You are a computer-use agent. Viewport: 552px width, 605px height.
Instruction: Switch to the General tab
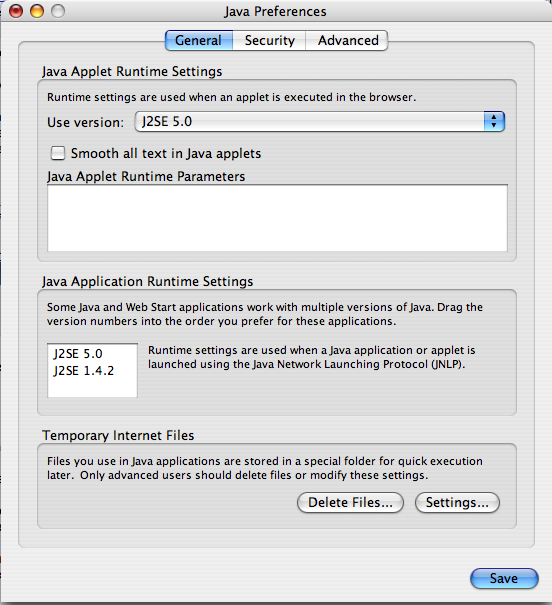click(199, 41)
